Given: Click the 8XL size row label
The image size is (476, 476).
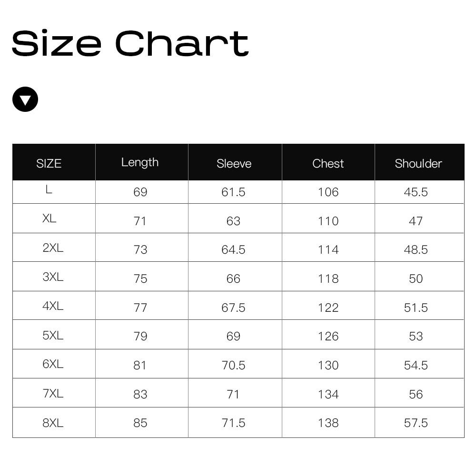Looking at the screenshot, I should click(53, 422).
